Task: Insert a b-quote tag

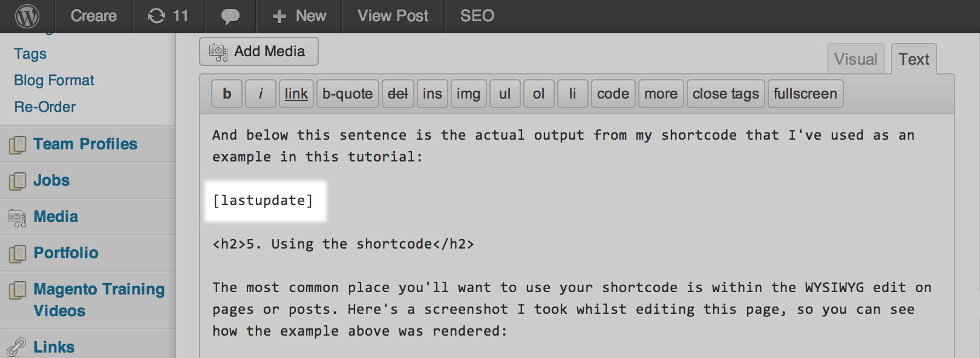Action: click(347, 94)
